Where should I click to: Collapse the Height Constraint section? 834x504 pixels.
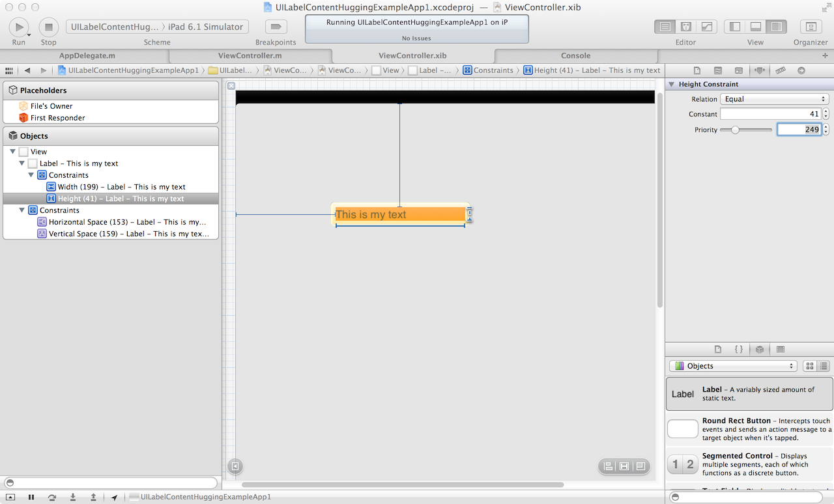pos(671,84)
